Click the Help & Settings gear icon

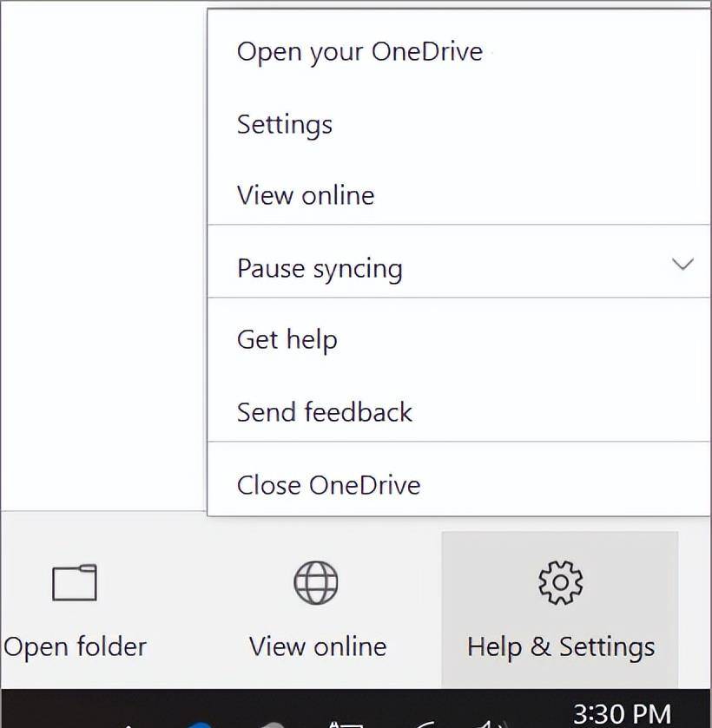[560, 582]
